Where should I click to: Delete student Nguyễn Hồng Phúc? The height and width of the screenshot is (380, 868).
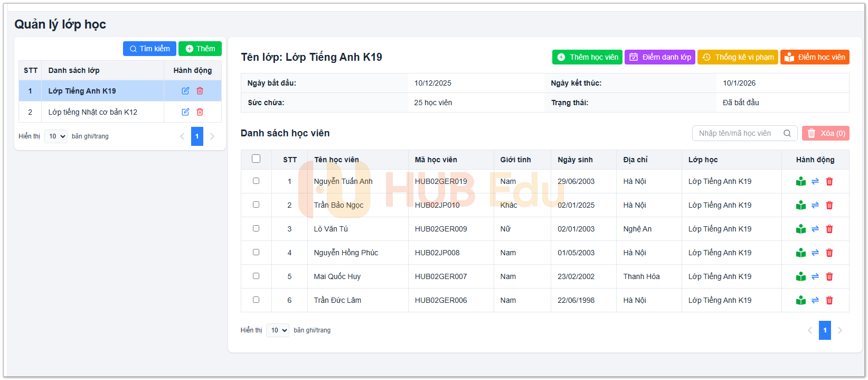(x=829, y=253)
